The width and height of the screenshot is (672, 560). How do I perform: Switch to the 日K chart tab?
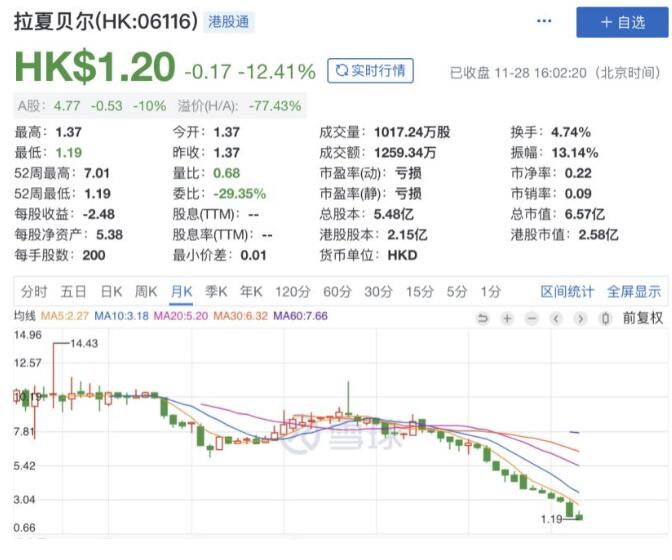(111, 292)
